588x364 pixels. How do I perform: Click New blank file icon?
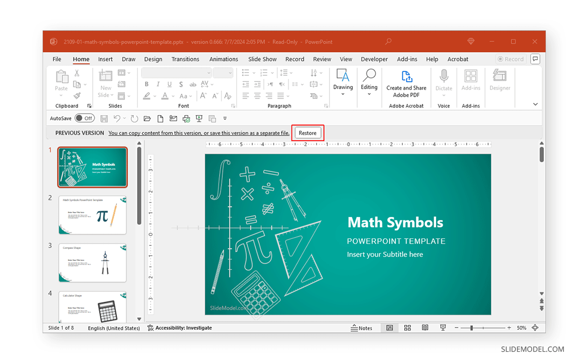pyautogui.click(x=160, y=119)
